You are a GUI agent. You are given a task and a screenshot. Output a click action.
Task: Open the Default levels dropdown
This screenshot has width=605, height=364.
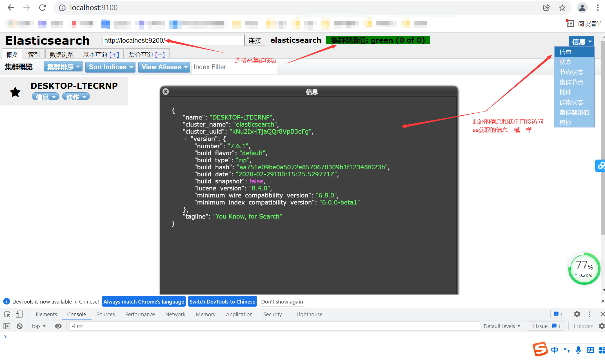pyautogui.click(x=502, y=326)
